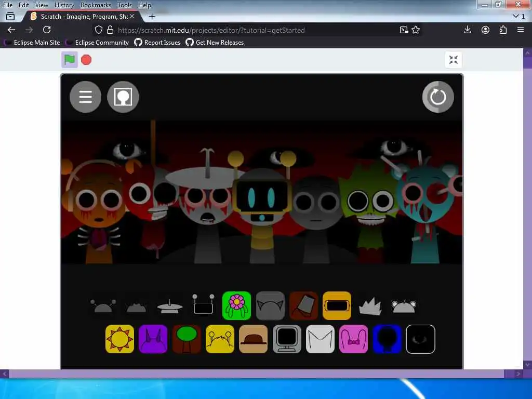
Task: Select the grayed two-antenna dome icon
Action: [x=103, y=306]
